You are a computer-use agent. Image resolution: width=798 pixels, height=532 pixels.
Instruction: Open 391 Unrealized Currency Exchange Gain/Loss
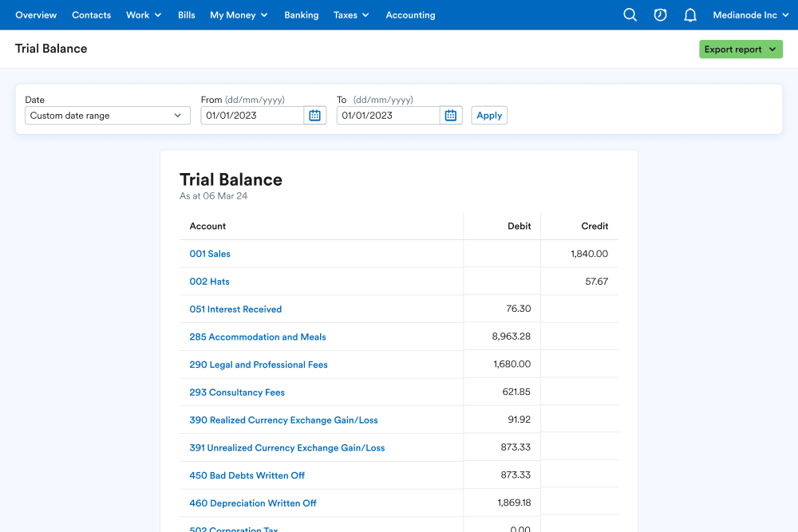click(287, 447)
